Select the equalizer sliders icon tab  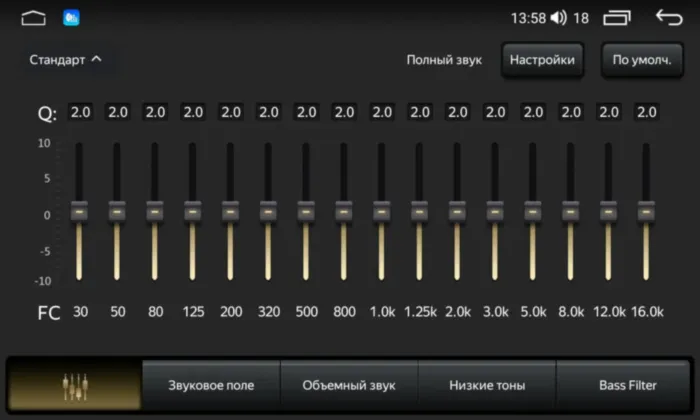point(75,385)
